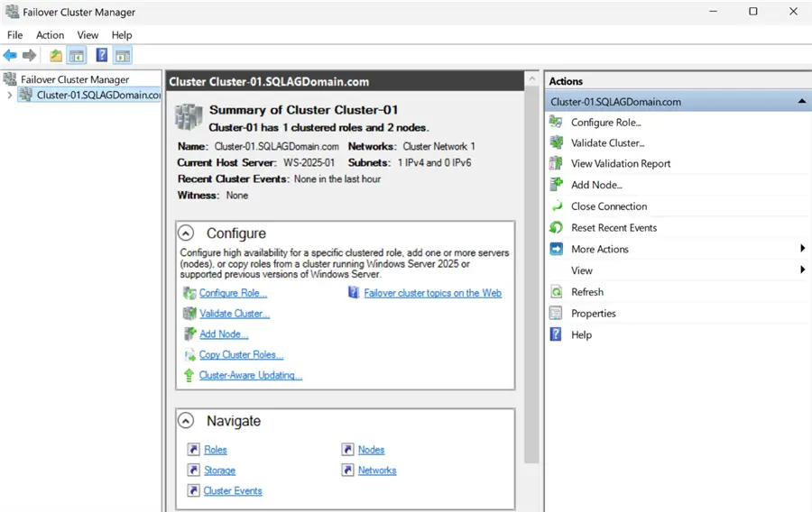Screen dimensions: 812x512
Task: Click the More Actions icon
Action: [x=556, y=249]
